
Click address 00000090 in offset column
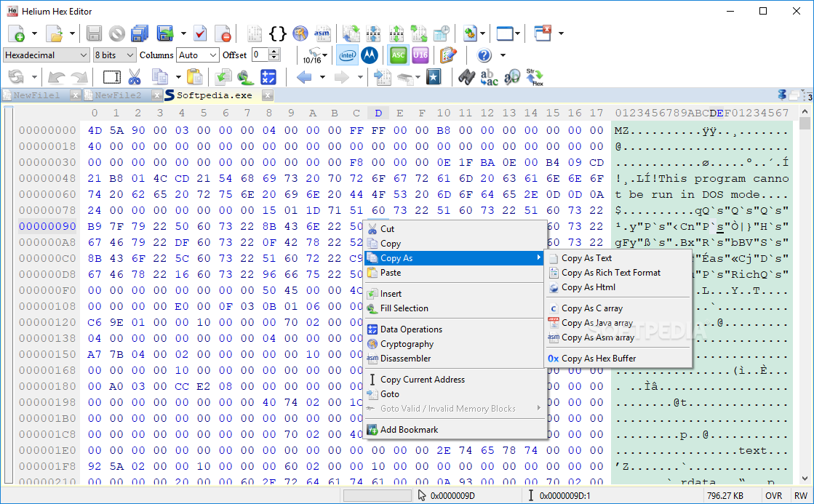click(48, 226)
